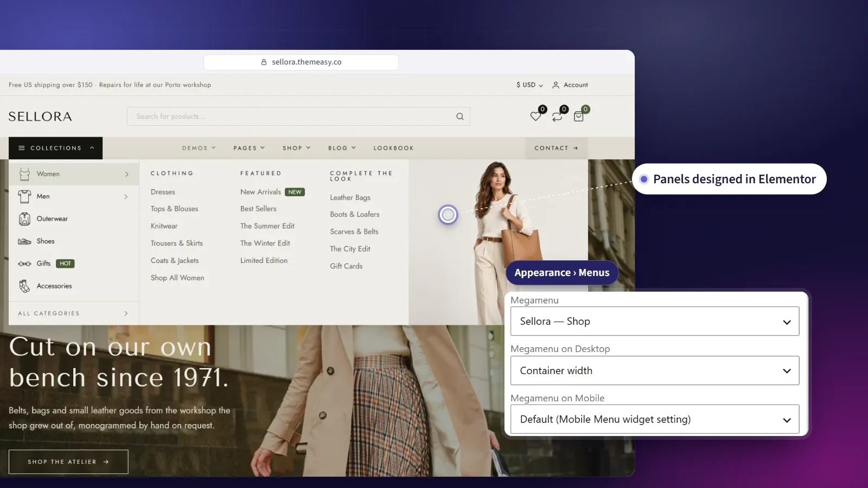Open the New Arrivals link
Image resolution: width=868 pixels, height=488 pixels.
tap(260, 192)
